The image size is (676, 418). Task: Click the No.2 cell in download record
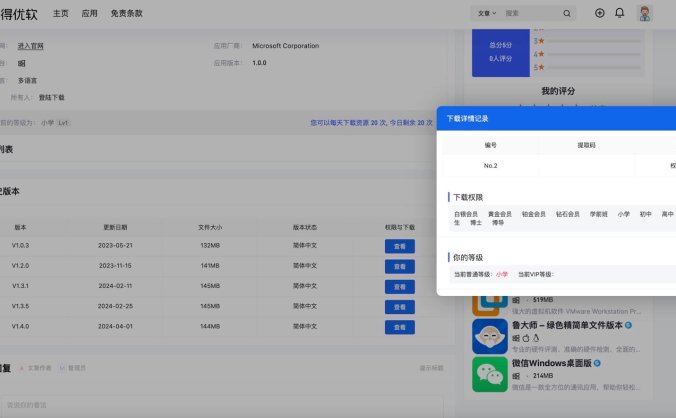coord(491,165)
